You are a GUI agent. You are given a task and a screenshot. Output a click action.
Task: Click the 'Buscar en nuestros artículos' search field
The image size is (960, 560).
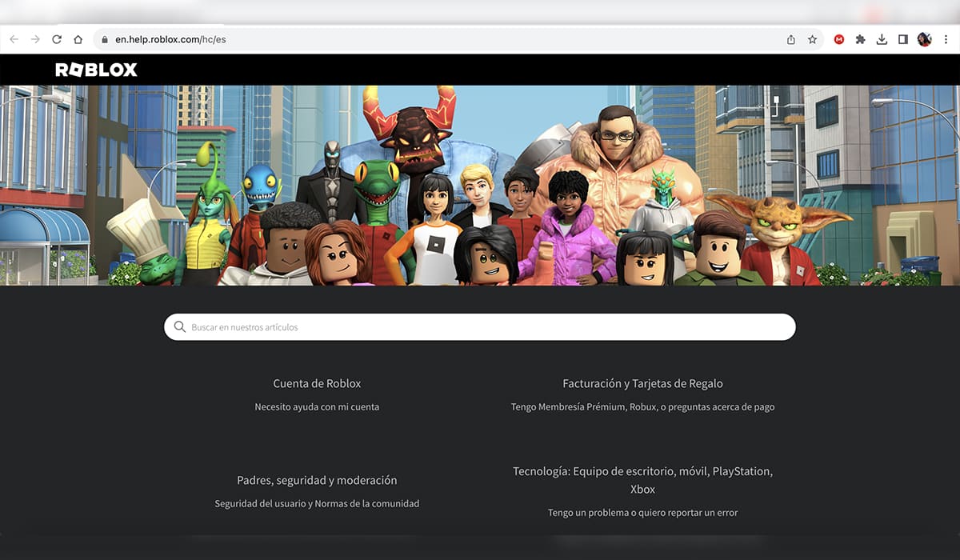480,327
